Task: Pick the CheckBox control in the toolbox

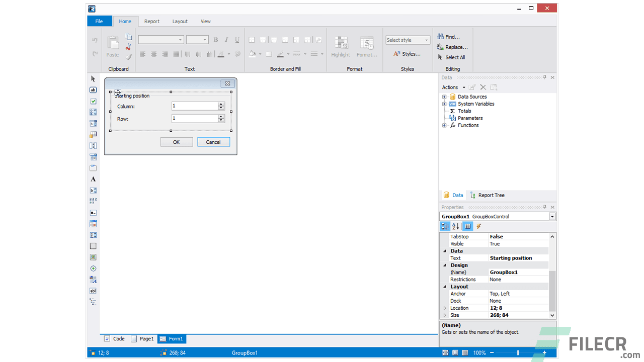Action: tap(93, 101)
